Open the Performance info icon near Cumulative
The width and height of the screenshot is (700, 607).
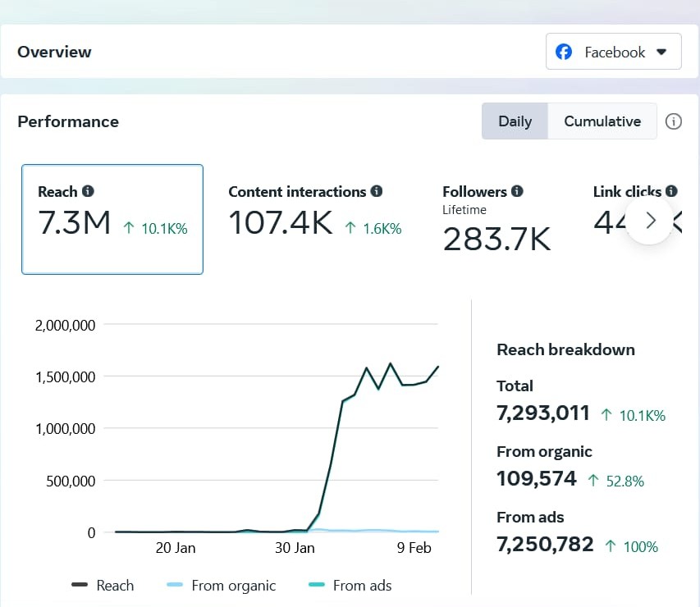tap(674, 121)
